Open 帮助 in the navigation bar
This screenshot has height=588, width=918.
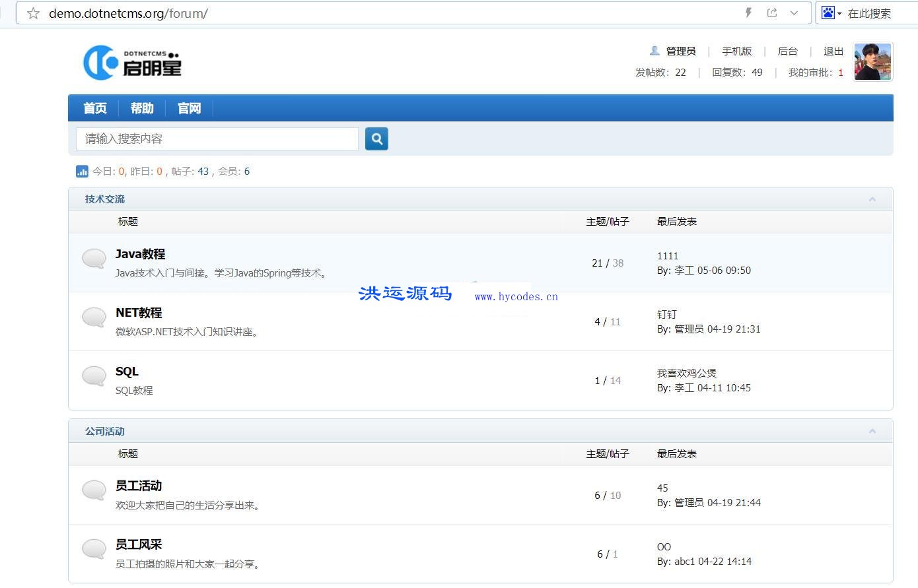142,108
